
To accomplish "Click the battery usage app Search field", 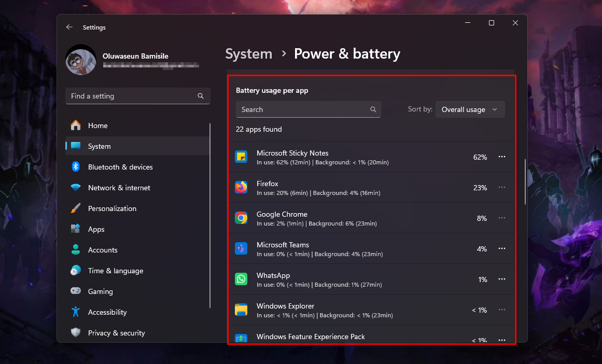I will pyautogui.click(x=309, y=109).
